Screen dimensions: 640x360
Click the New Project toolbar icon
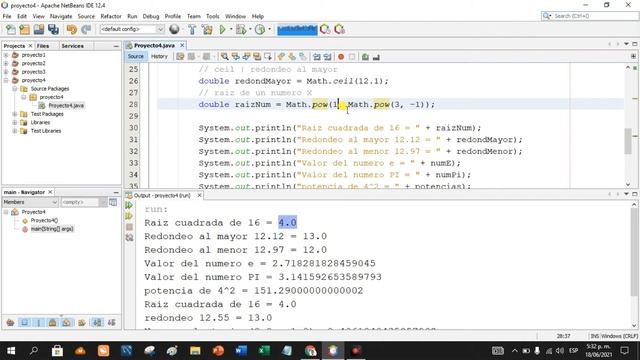point(24,29)
